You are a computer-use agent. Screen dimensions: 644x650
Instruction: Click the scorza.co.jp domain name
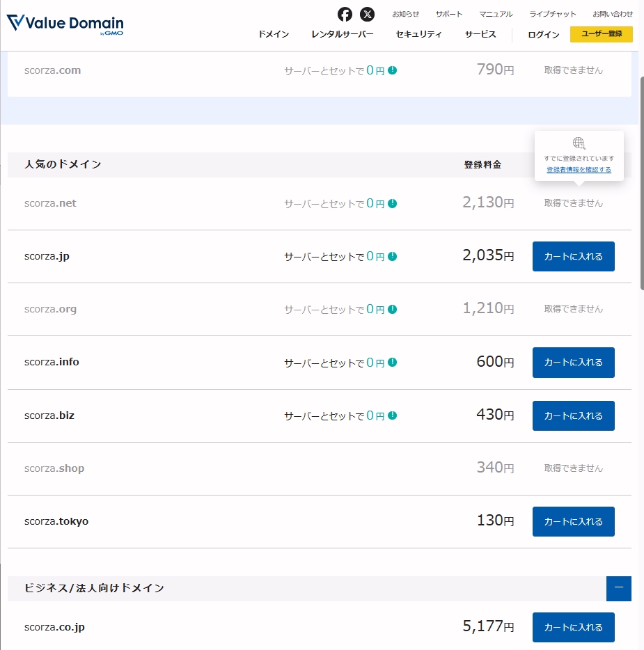54,627
